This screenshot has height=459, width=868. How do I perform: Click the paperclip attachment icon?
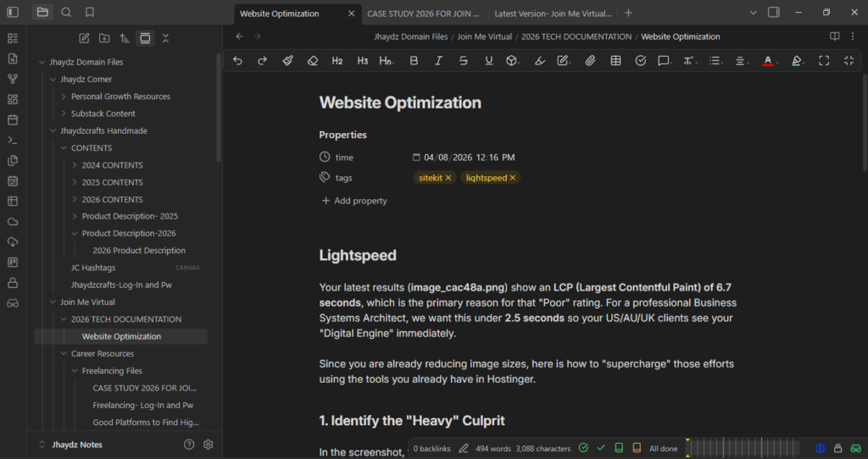click(591, 61)
